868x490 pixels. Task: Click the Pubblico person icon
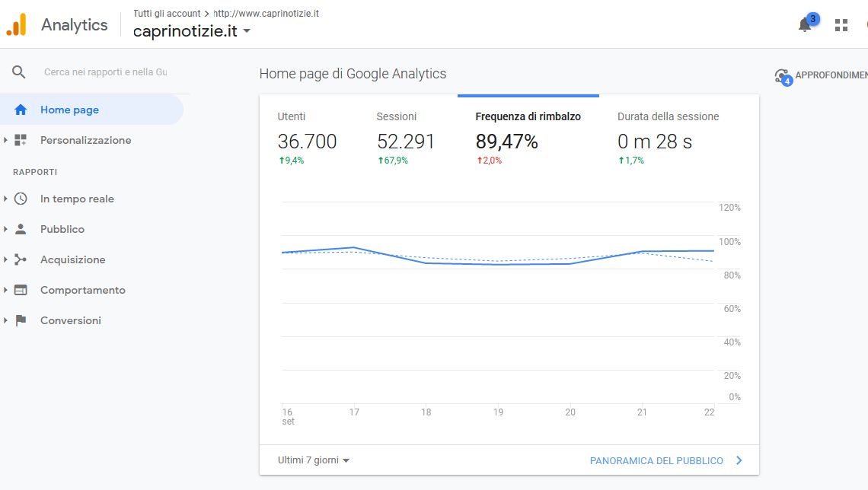21,229
